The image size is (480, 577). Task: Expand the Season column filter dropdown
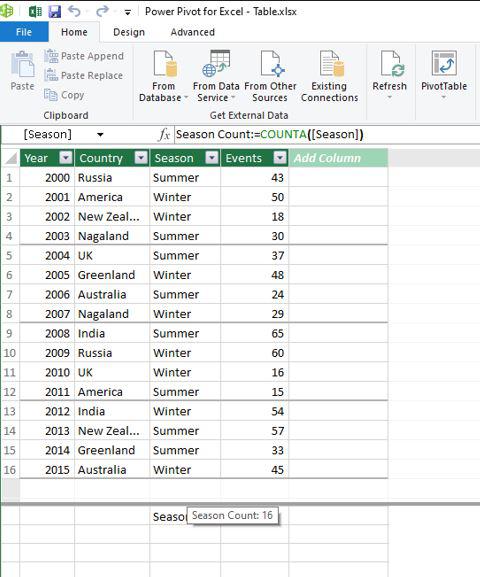click(x=212, y=158)
